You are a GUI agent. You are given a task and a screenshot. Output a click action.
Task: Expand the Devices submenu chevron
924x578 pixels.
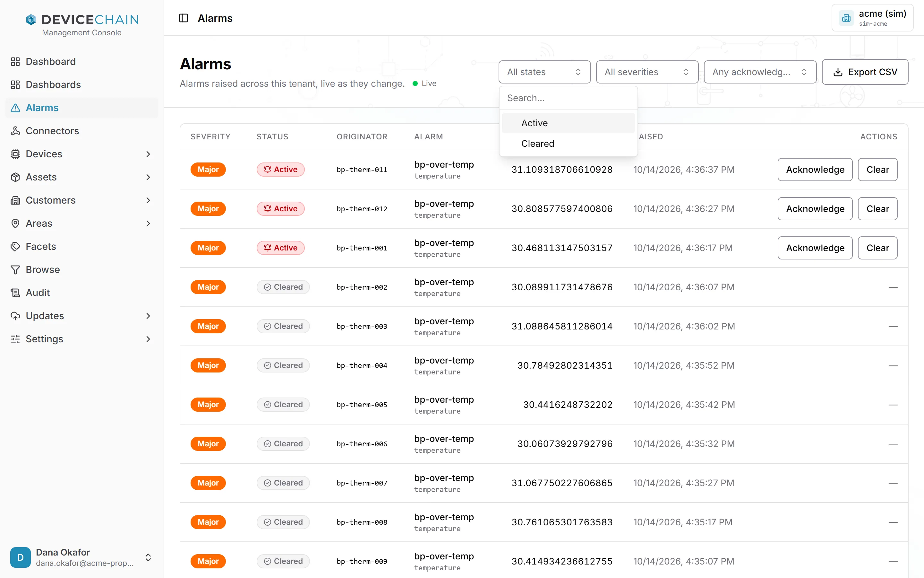tap(148, 154)
